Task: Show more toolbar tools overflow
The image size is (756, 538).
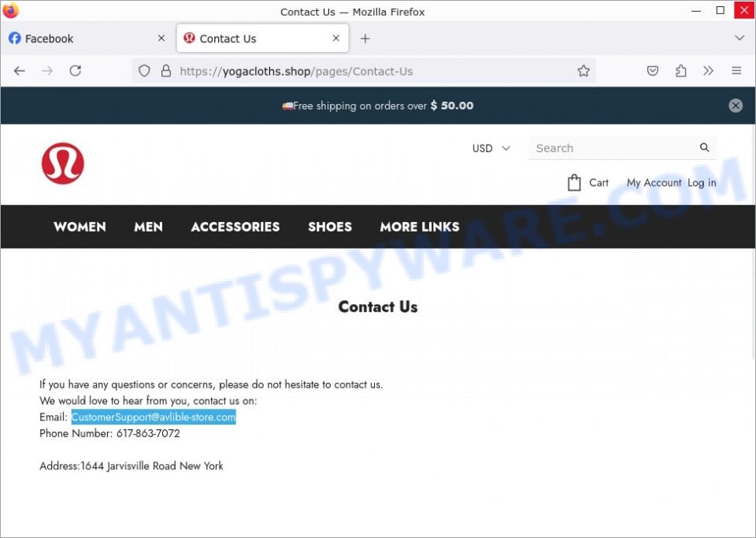Action: pos(708,72)
